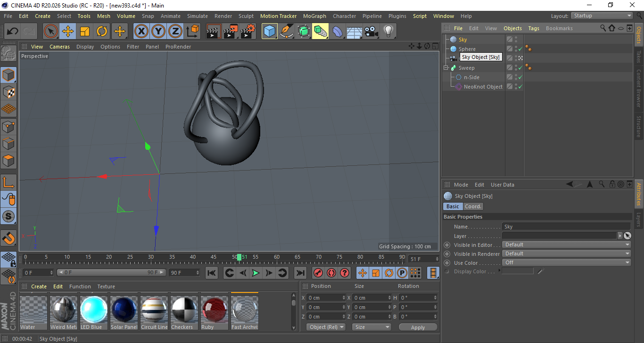Click the Undo arrow icon
The height and width of the screenshot is (343, 644).
click(x=13, y=32)
